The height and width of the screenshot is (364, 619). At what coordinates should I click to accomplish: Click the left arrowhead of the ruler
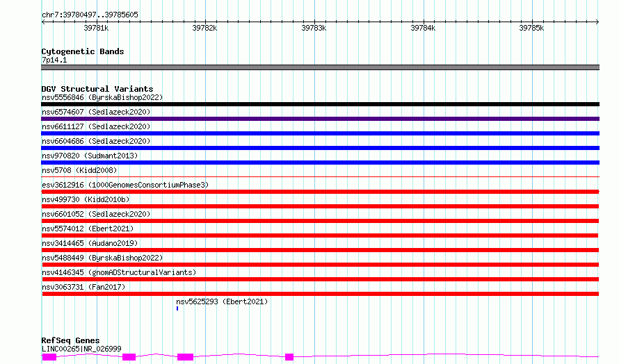pyautogui.click(x=43, y=22)
